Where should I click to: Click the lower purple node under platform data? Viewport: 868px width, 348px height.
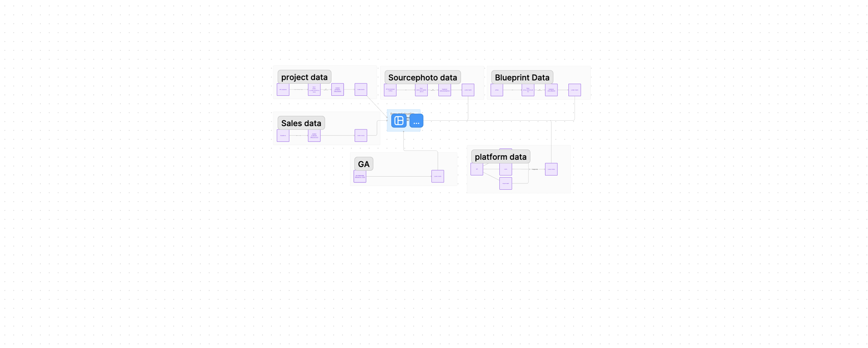click(x=506, y=183)
